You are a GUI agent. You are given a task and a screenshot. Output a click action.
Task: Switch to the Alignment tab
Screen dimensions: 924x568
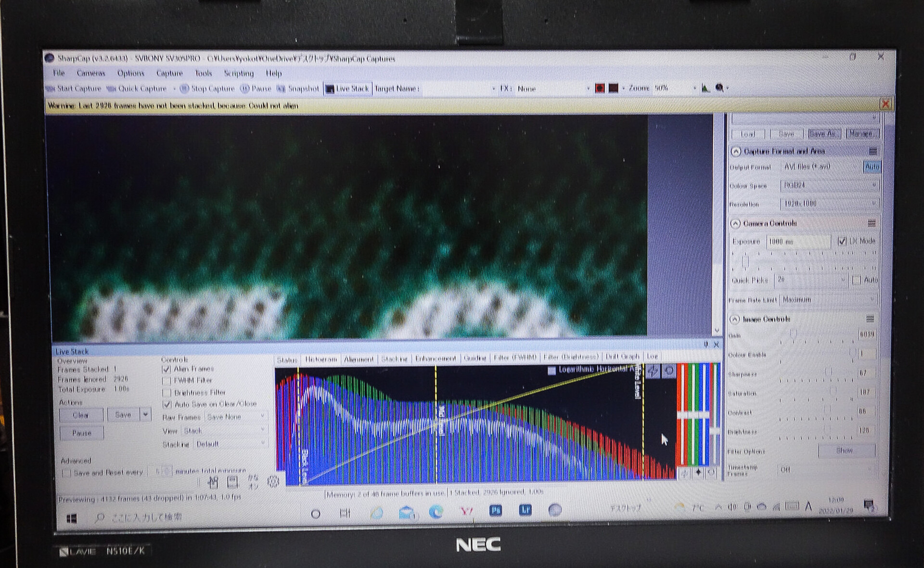point(359,359)
